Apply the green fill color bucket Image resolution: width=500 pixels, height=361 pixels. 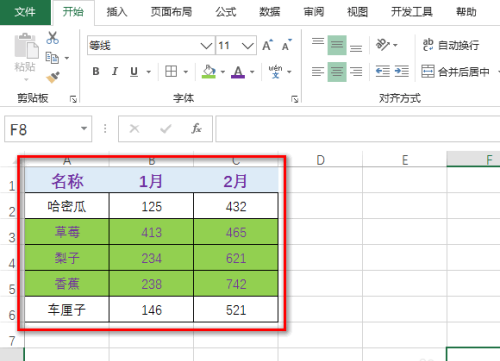[209, 71]
